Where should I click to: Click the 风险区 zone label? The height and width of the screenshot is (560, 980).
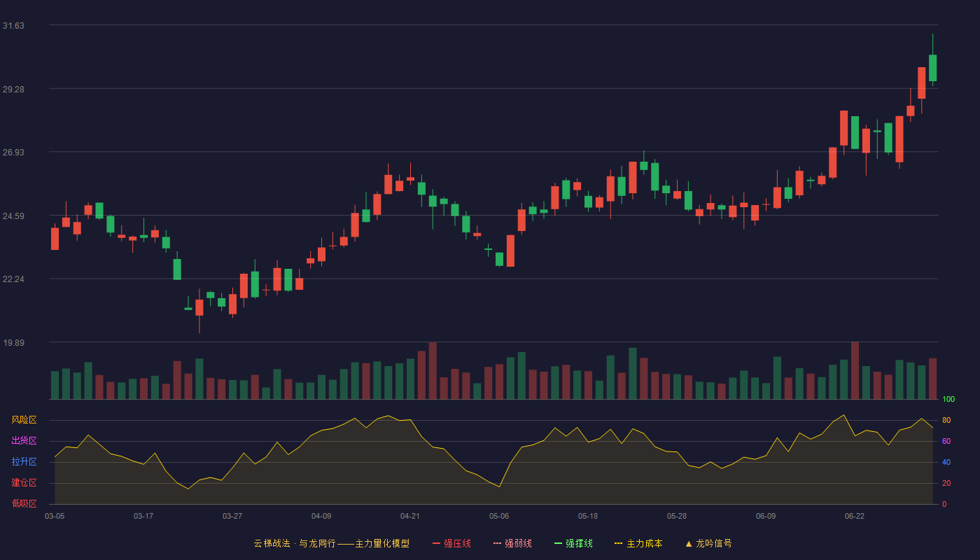click(24, 420)
